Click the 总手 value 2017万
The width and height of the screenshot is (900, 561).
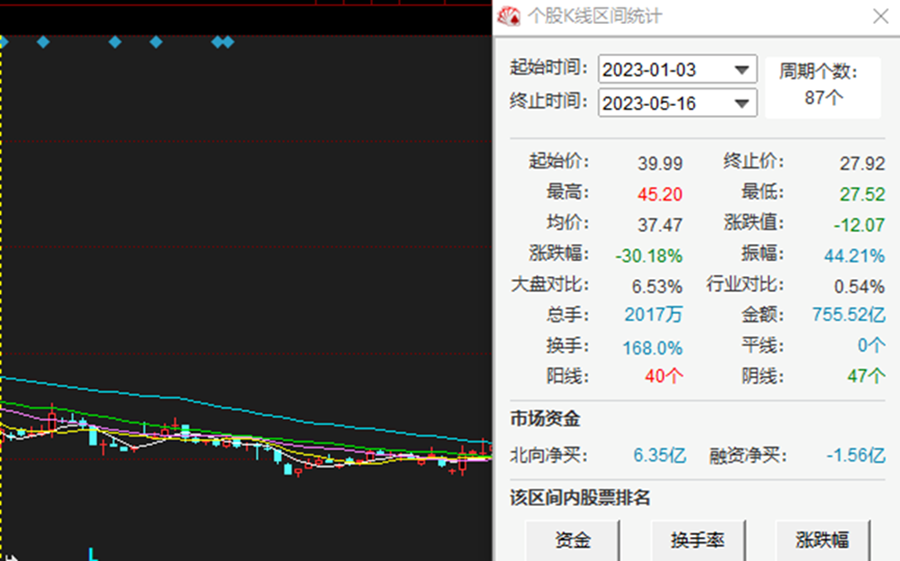coord(654,315)
